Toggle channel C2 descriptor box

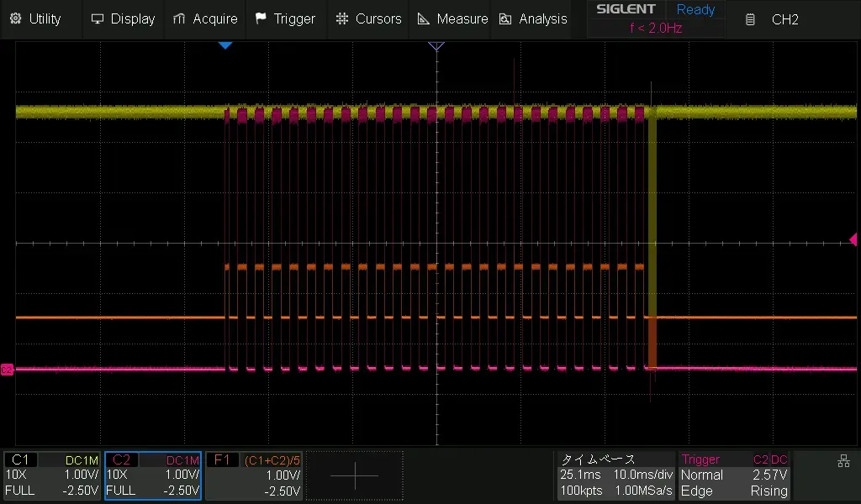151,475
